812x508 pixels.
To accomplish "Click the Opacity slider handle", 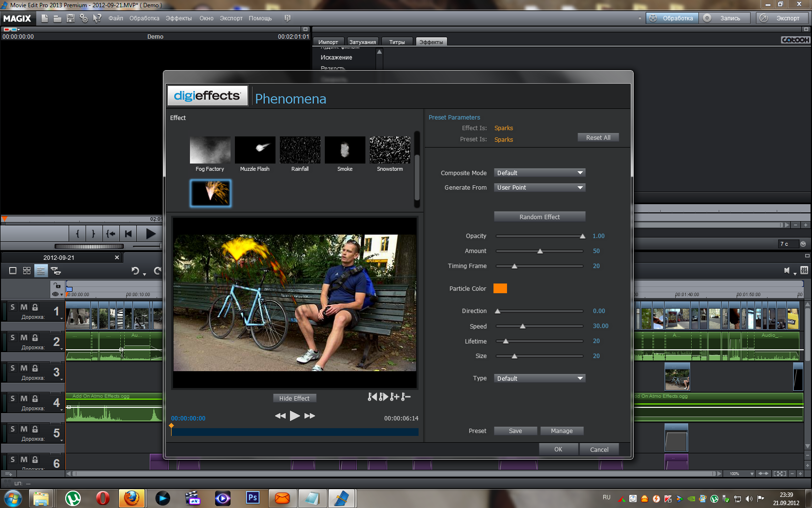I will pos(582,236).
